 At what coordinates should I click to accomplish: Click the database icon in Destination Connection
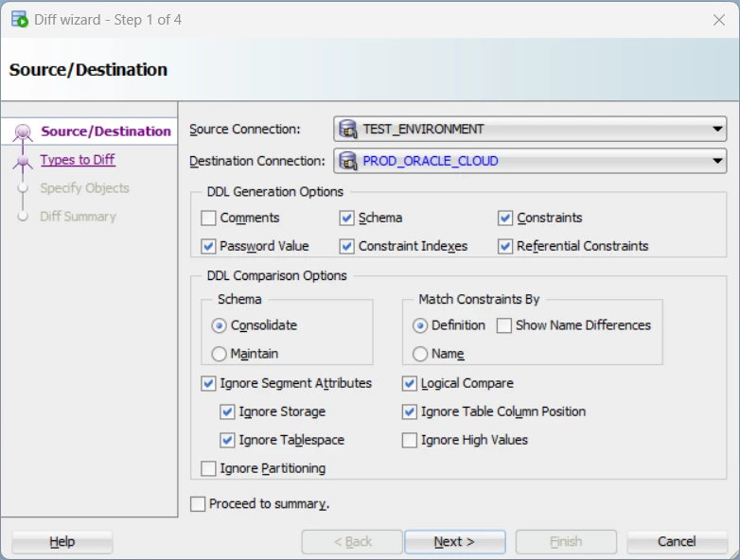click(x=348, y=162)
